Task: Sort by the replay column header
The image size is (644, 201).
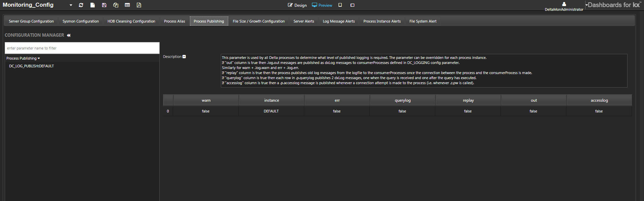Action: point(468,100)
